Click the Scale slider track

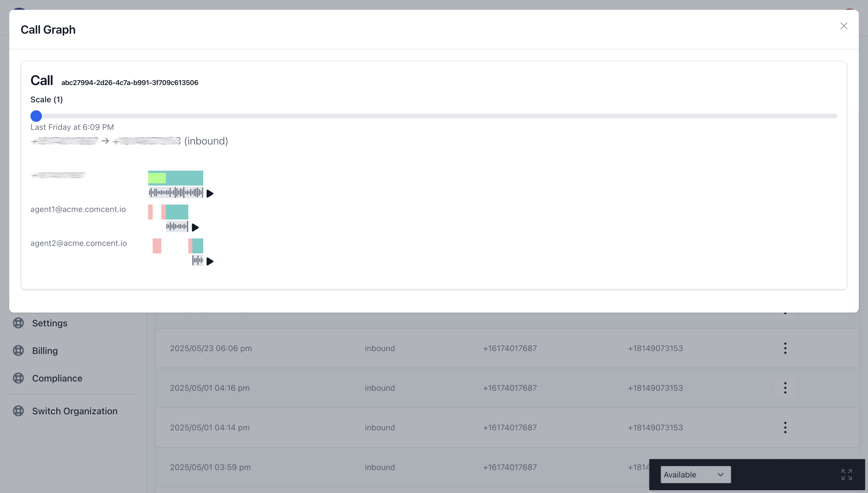click(x=434, y=116)
